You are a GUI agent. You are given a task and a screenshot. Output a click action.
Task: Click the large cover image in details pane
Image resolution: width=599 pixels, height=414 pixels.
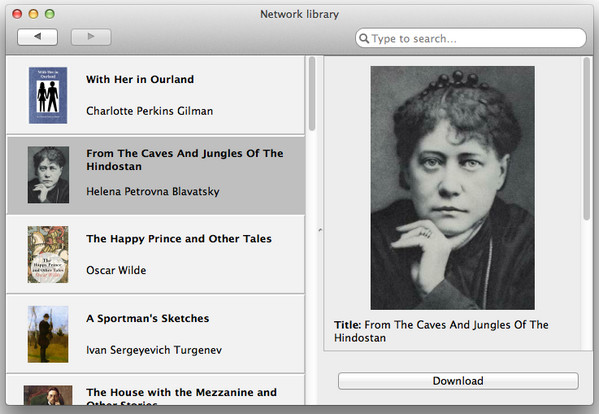point(452,188)
